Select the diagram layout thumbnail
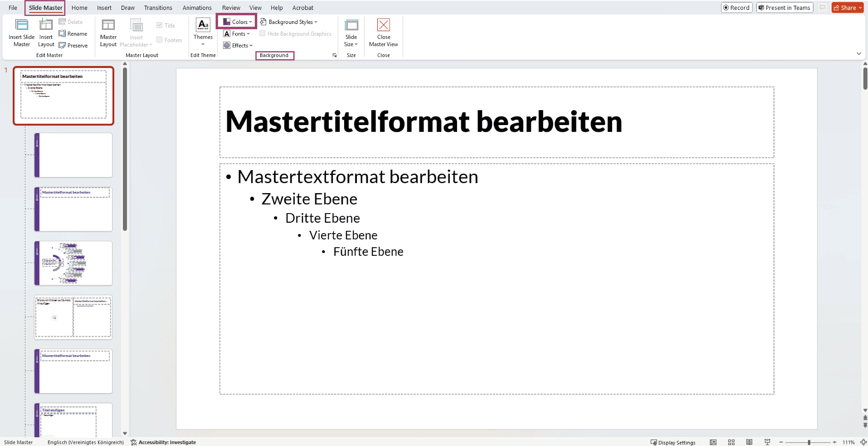Image resolution: width=868 pixels, height=446 pixels. [x=73, y=263]
